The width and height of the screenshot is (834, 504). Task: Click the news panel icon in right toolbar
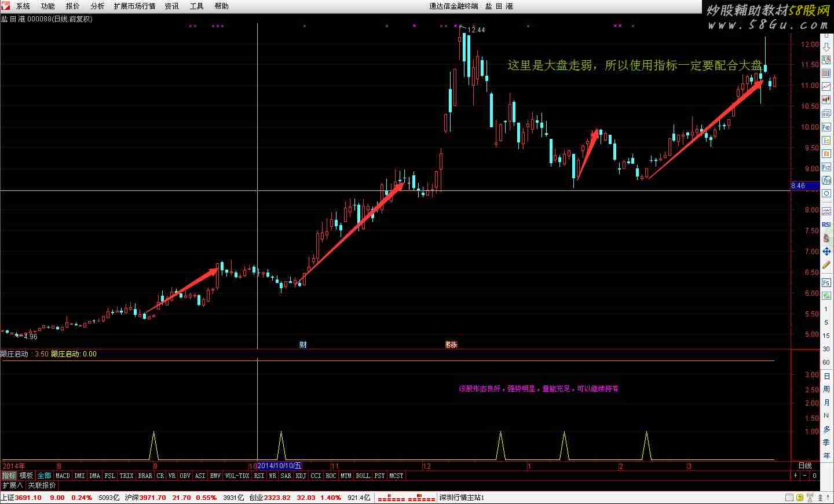pos(826,113)
